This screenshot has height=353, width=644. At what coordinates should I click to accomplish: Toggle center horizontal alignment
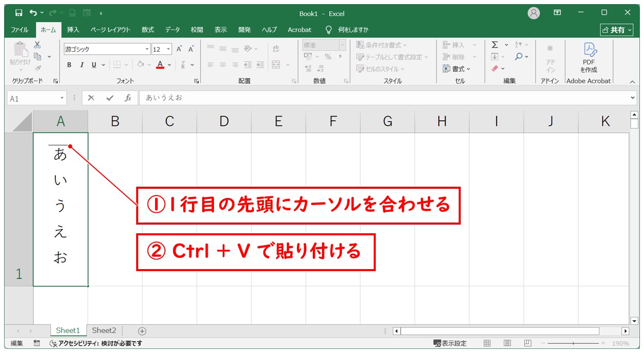coord(223,65)
